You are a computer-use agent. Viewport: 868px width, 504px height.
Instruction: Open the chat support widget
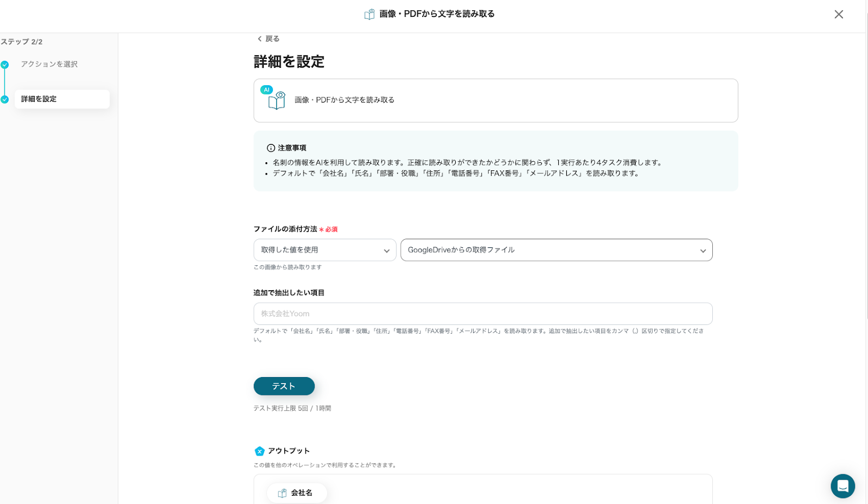point(843,486)
